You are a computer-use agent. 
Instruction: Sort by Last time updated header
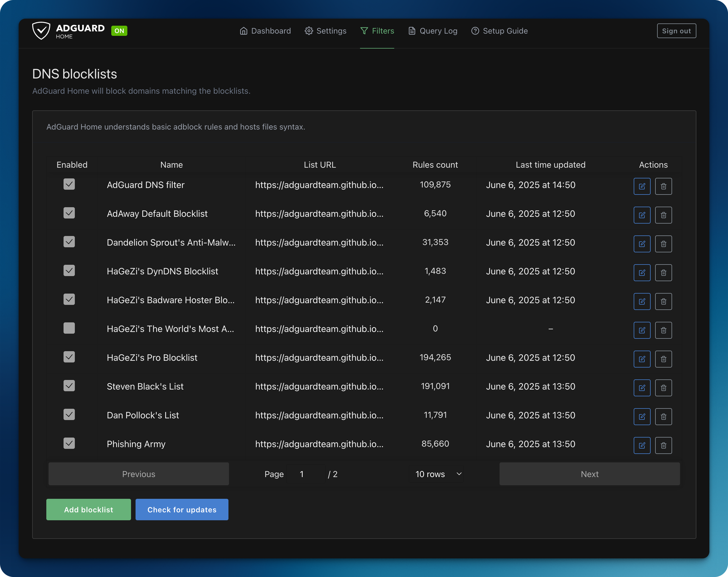click(550, 165)
